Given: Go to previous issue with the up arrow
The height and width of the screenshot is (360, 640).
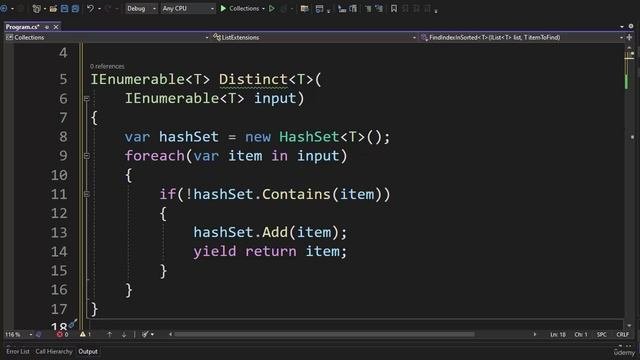Looking at the screenshot, I should click(109, 334).
